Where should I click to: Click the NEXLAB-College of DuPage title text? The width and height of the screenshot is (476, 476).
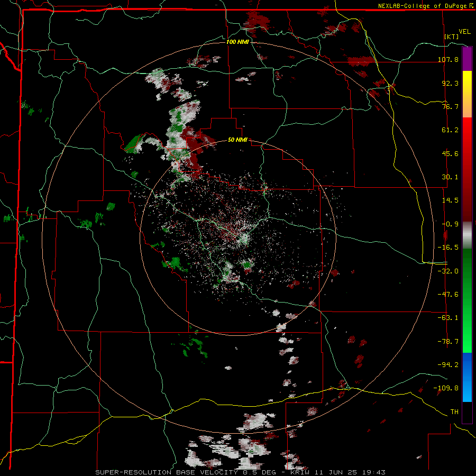click(x=422, y=6)
